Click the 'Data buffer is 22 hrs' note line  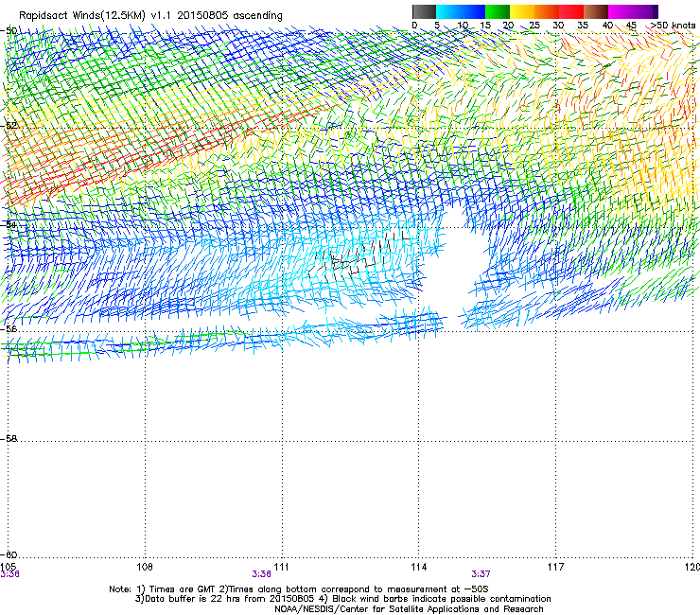click(x=342, y=599)
